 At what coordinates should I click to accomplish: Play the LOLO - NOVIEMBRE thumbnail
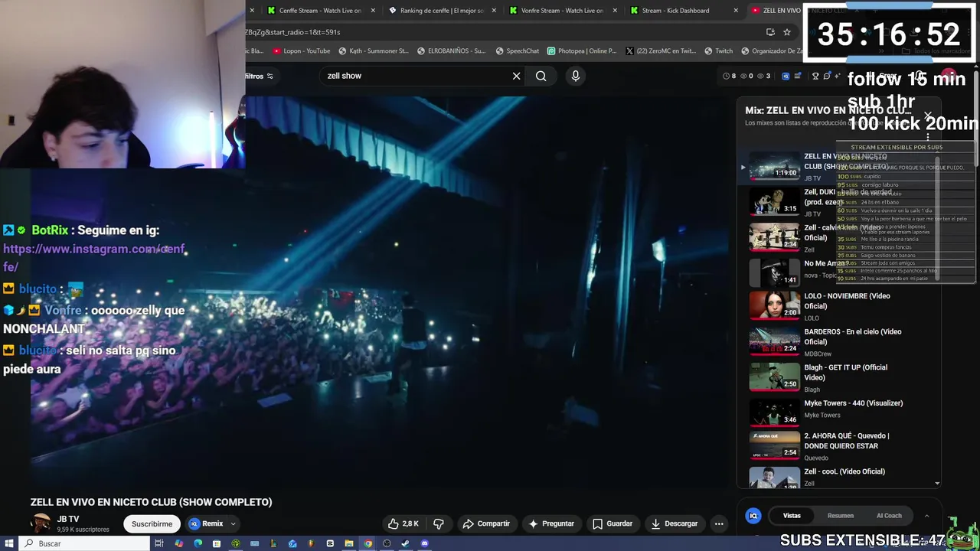(774, 305)
